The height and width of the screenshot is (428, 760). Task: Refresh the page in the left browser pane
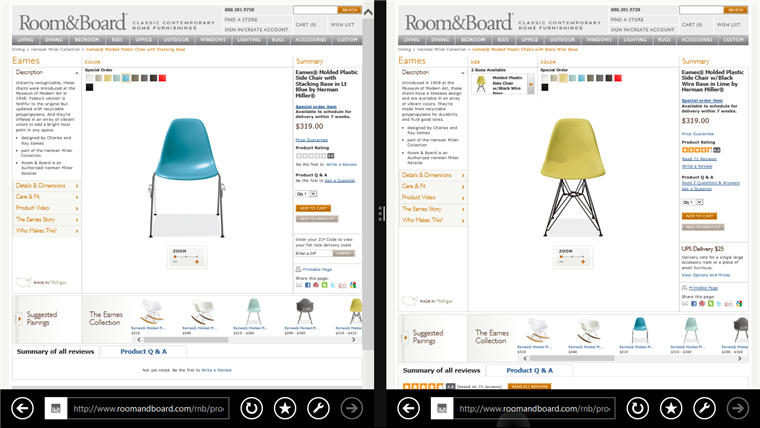pos(252,408)
